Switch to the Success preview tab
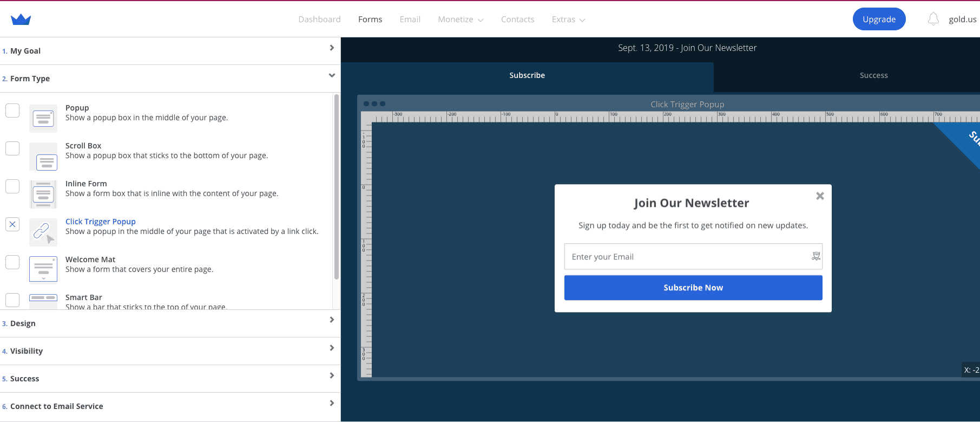The width and height of the screenshot is (980, 422). coord(873,75)
